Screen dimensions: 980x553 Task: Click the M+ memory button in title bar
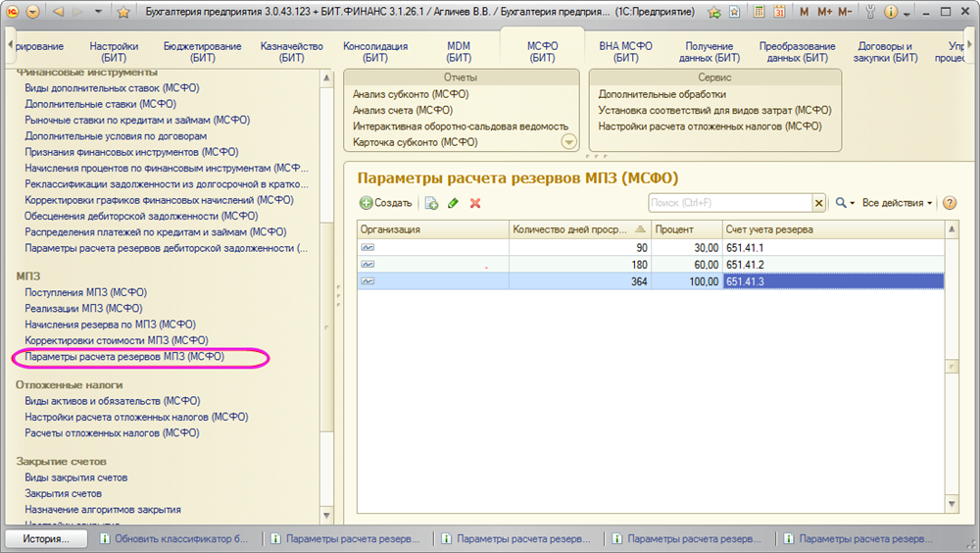tap(824, 13)
